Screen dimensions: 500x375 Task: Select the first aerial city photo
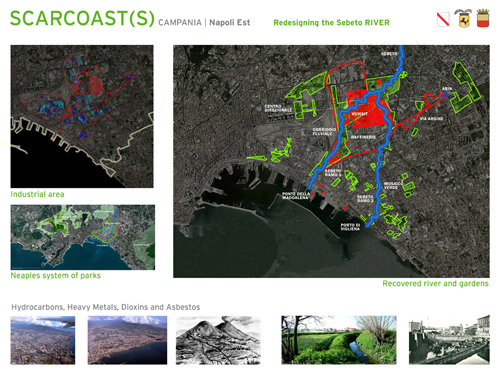(43, 340)
